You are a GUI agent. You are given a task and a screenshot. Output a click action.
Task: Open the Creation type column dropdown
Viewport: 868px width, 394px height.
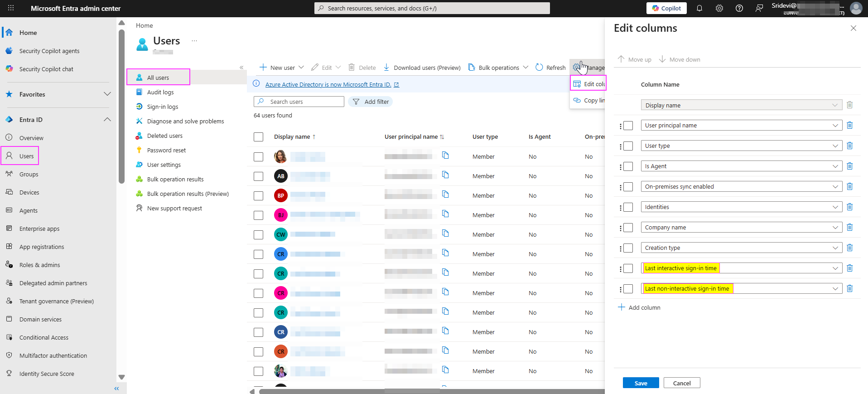[x=742, y=248]
